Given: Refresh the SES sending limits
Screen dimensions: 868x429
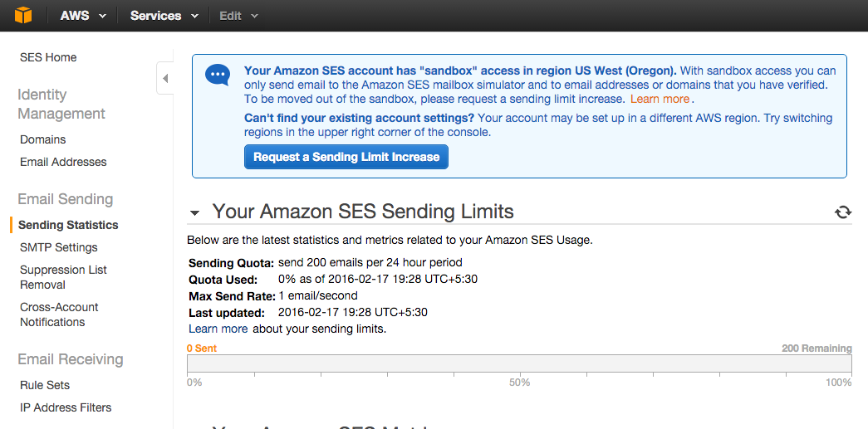Looking at the screenshot, I should 842,212.
